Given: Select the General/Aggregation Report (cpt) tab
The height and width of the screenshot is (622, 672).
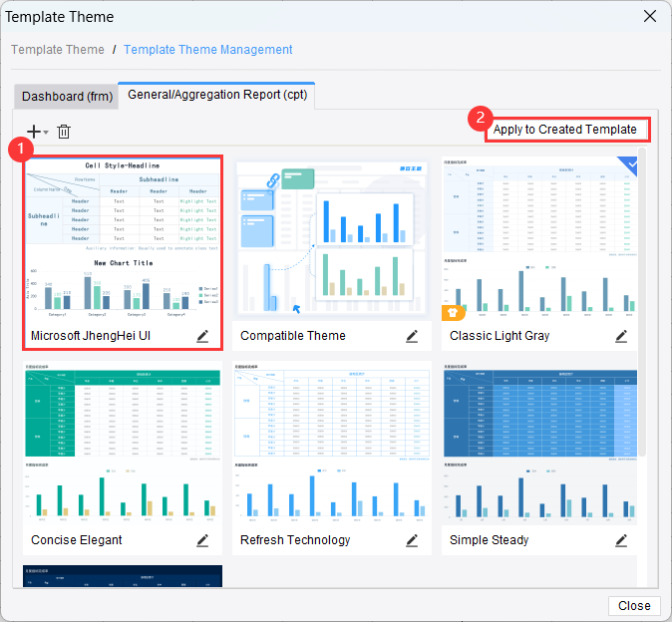Looking at the screenshot, I should 217,95.
